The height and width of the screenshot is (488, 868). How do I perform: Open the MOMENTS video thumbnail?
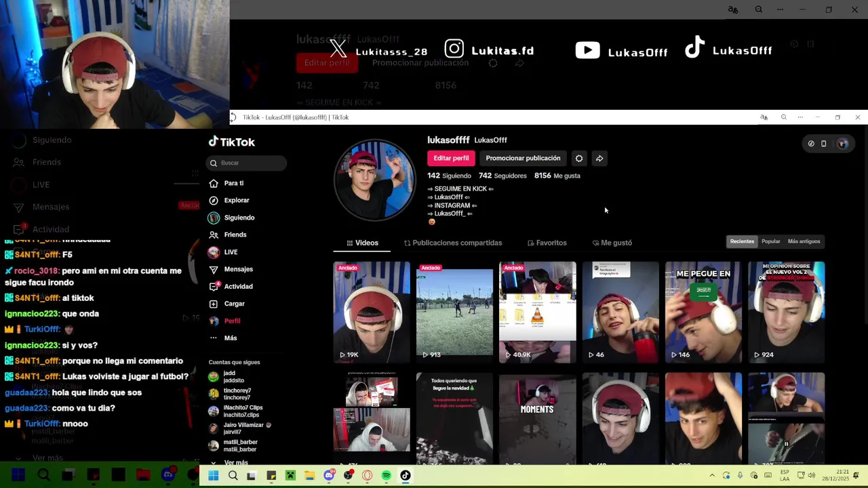538,418
